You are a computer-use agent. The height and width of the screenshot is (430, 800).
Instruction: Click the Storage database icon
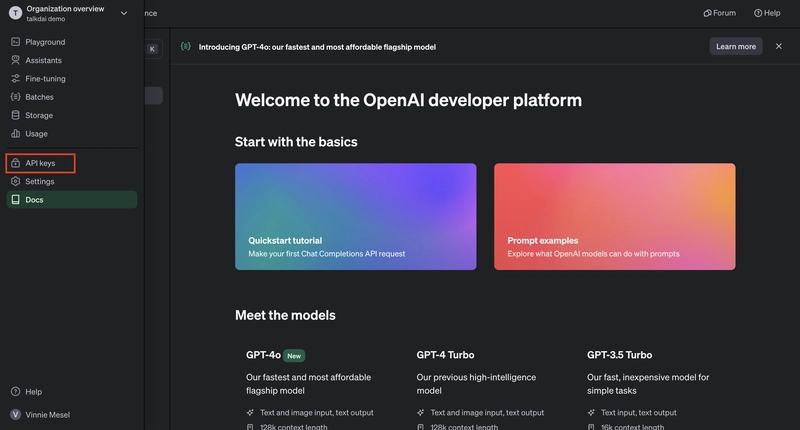click(15, 115)
